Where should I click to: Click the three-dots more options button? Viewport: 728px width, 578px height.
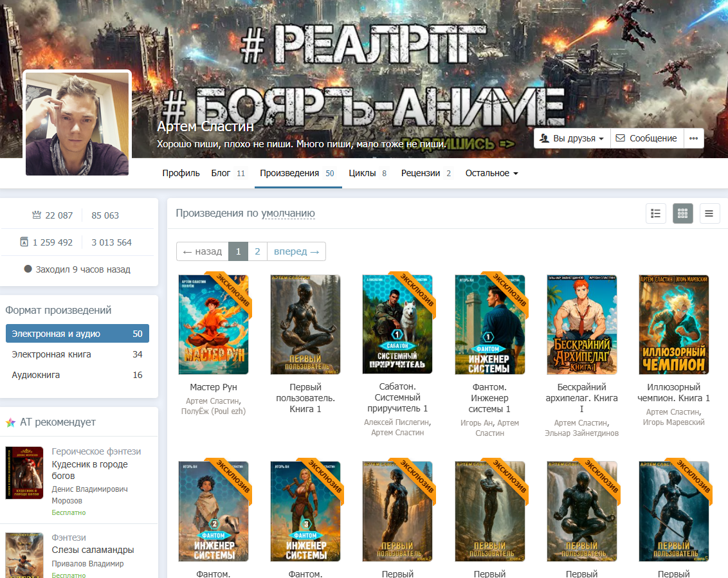(693, 138)
